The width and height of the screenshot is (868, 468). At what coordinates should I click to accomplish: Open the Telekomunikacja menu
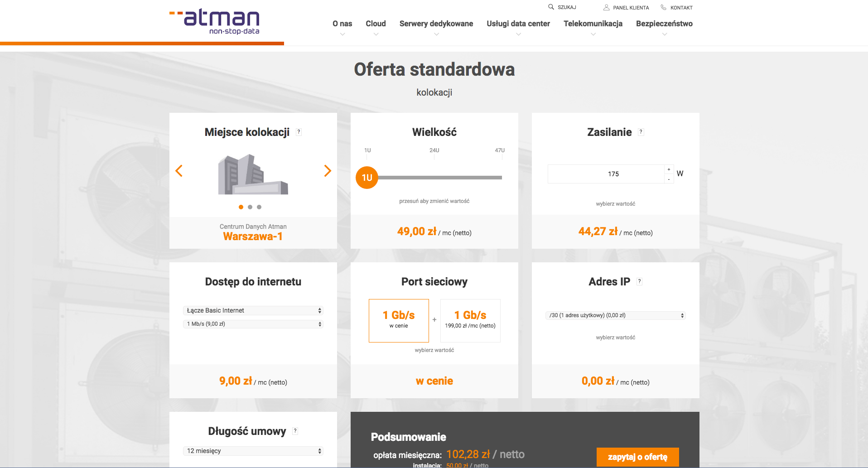click(593, 24)
